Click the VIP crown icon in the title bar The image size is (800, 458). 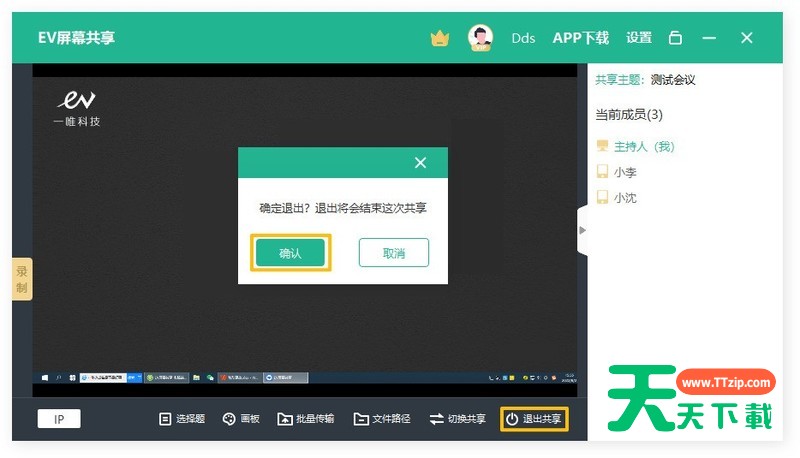440,38
